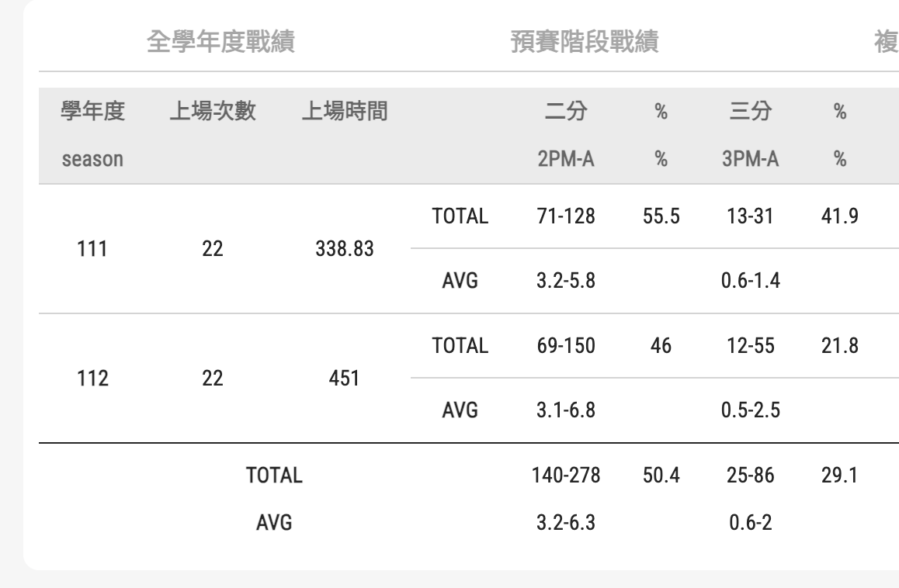Select the 71-128 two-point total cell
This screenshot has width=899, height=588.
click(566, 216)
